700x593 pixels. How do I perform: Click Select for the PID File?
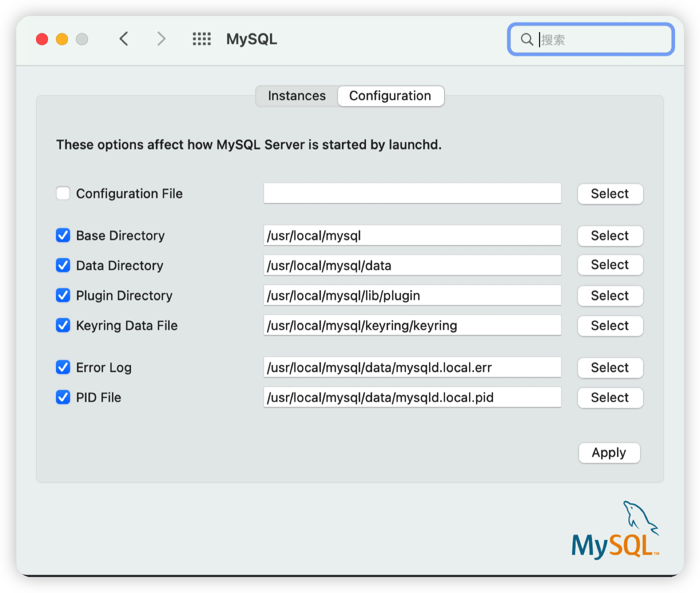click(x=610, y=398)
